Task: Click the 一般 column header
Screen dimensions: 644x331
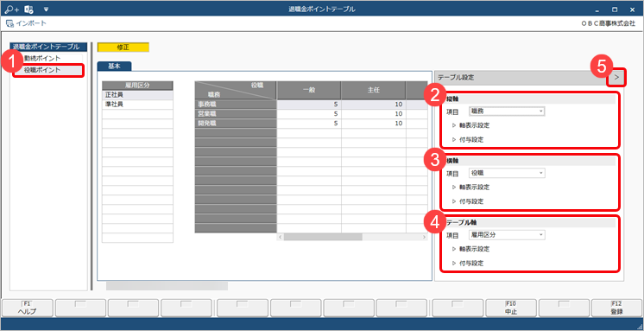Action: (309, 91)
